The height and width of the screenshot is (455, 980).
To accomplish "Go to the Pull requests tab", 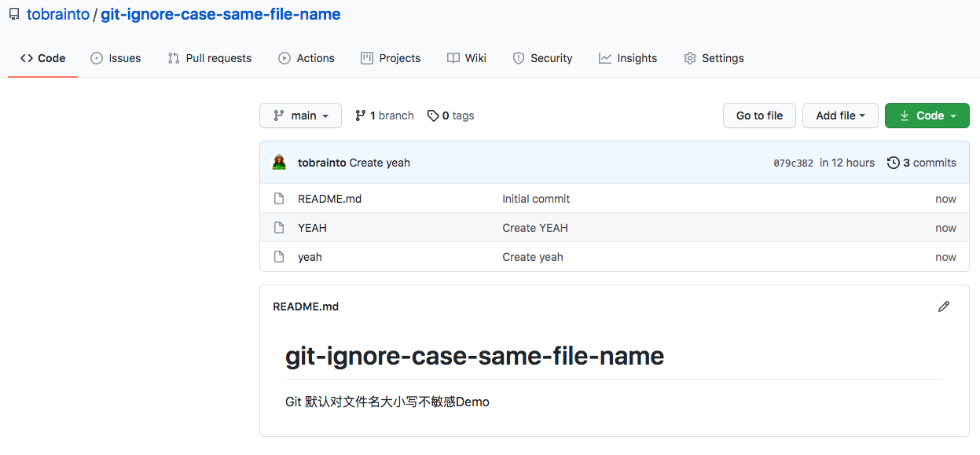I will (x=210, y=58).
